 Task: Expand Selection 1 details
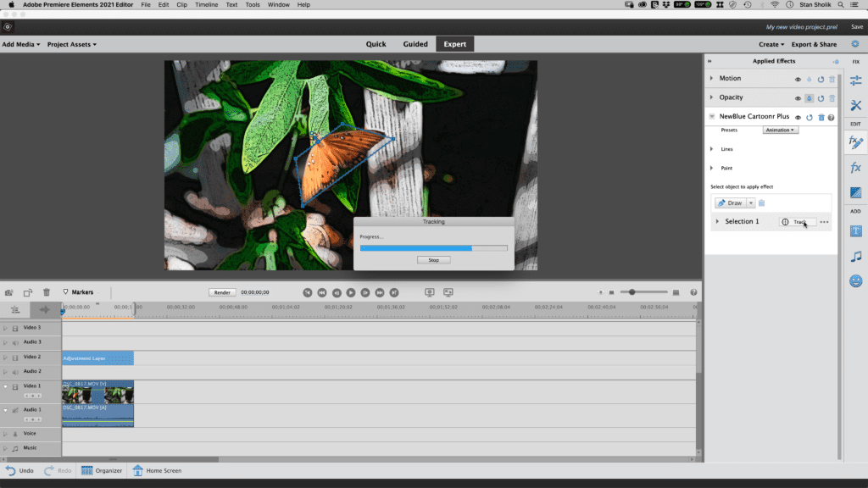tap(717, 221)
